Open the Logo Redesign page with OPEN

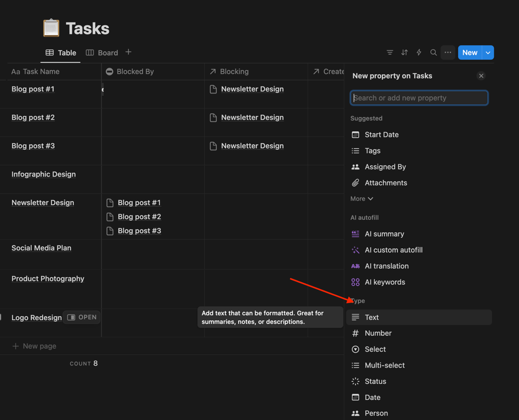click(x=82, y=317)
